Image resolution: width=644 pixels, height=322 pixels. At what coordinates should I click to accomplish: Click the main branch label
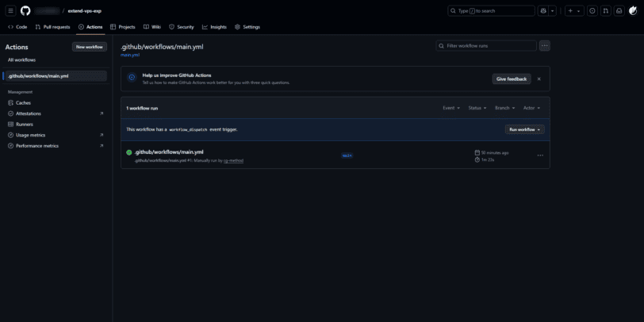click(347, 155)
